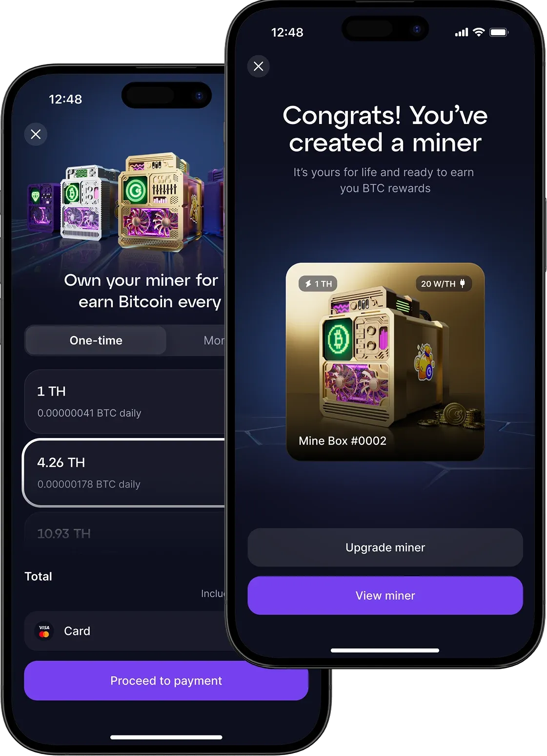Screen dimensions: 547x756
Task: Open the Card payment method selector
Action: tap(125, 631)
